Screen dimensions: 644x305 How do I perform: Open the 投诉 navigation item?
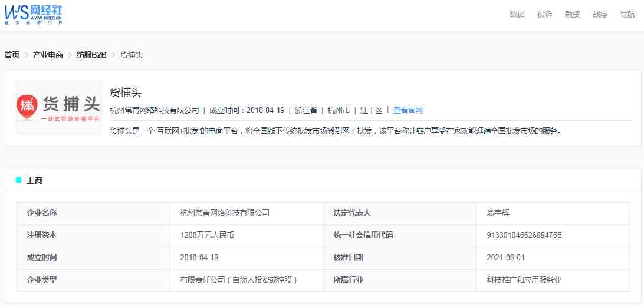[x=544, y=14]
